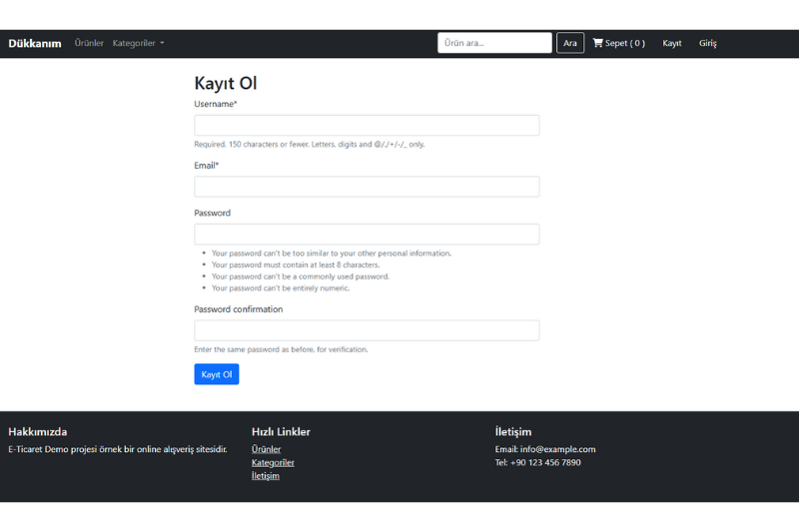Focus the Password input field

(367, 235)
